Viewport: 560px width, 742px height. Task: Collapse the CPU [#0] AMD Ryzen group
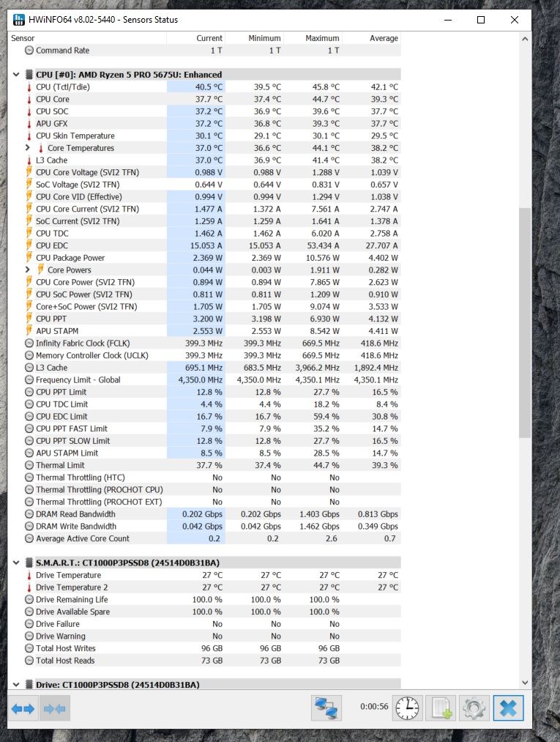16,75
